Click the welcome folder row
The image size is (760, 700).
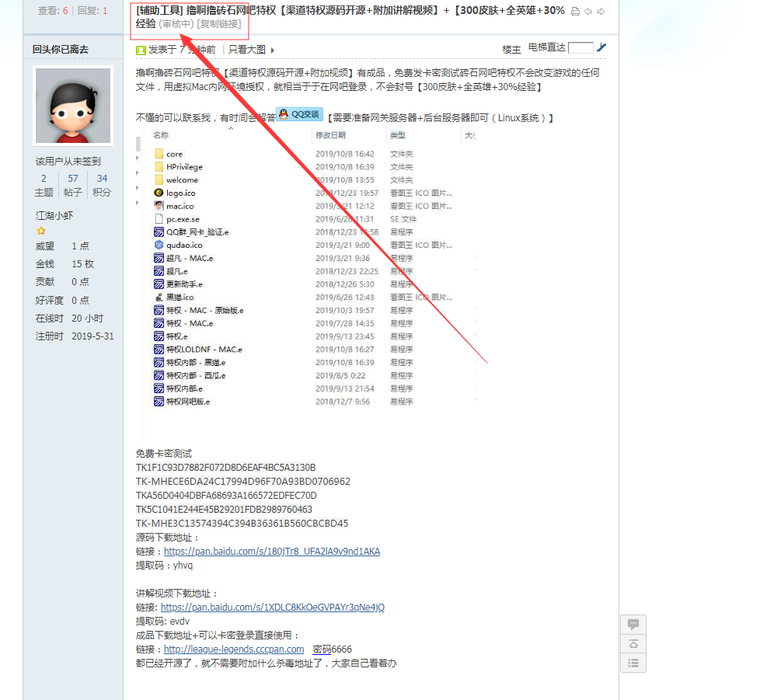click(284, 180)
